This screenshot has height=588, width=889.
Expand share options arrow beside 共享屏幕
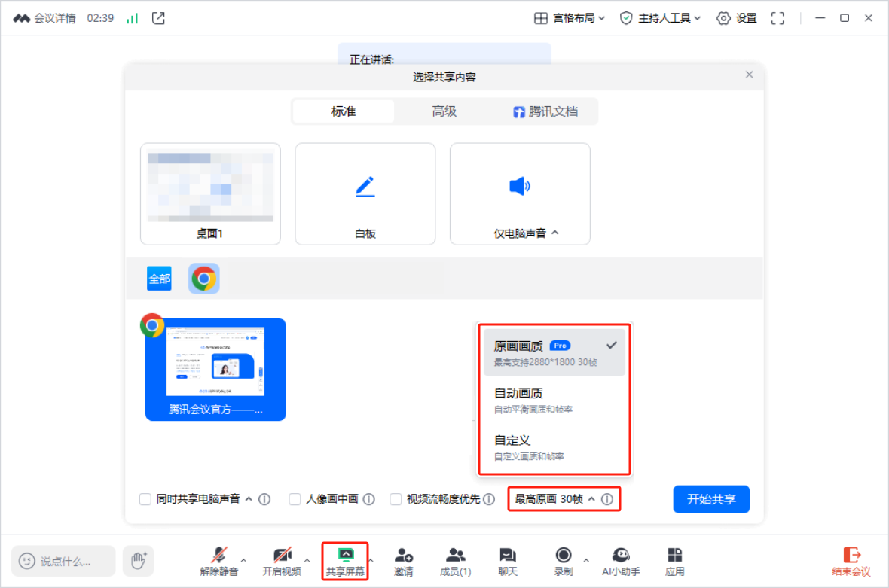371,560
